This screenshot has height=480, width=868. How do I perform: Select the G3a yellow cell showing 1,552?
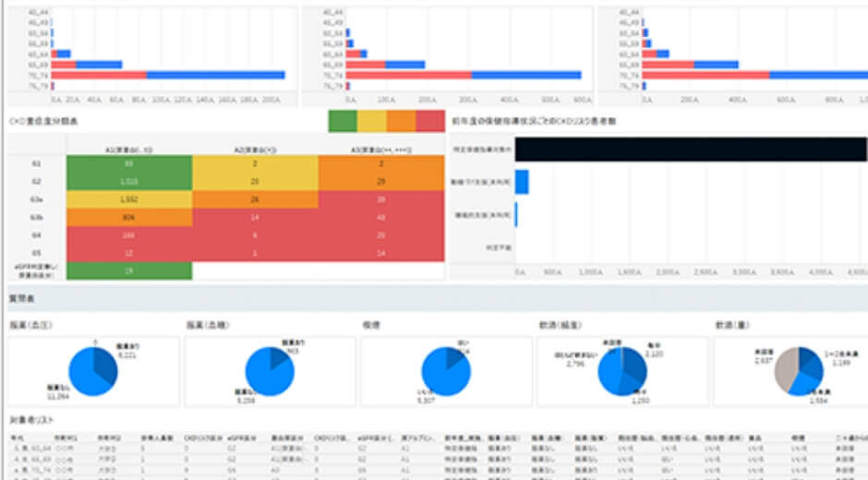pyautogui.click(x=129, y=199)
